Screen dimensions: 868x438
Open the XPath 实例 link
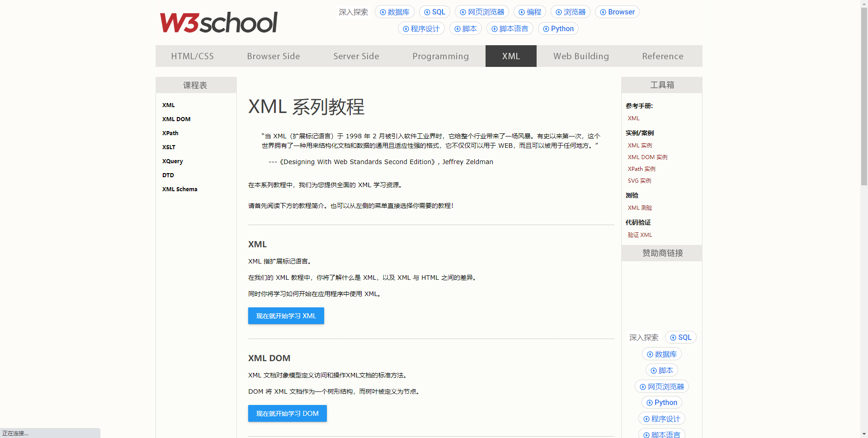(642, 169)
